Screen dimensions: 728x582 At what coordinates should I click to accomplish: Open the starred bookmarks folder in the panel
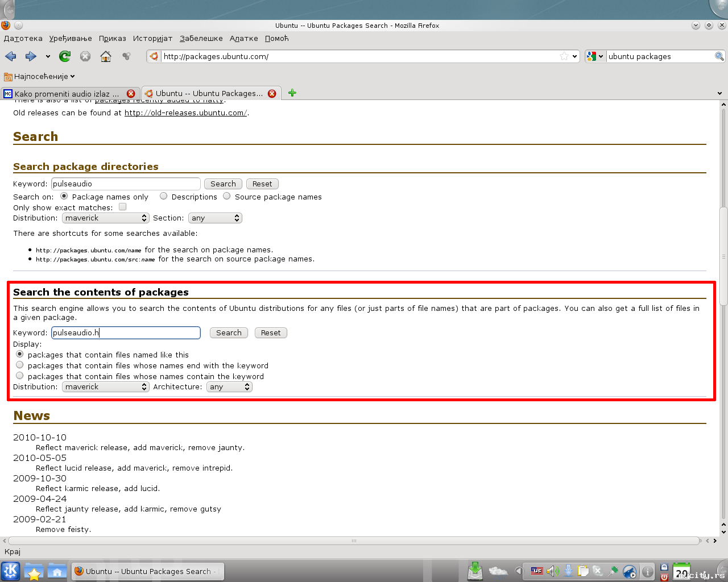click(x=34, y=571)
